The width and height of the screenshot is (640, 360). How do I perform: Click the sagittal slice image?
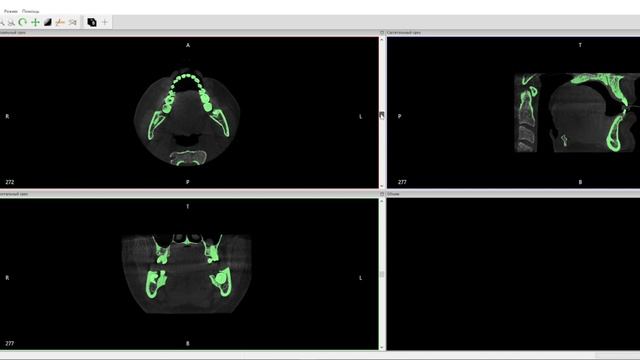coord(577,113)
